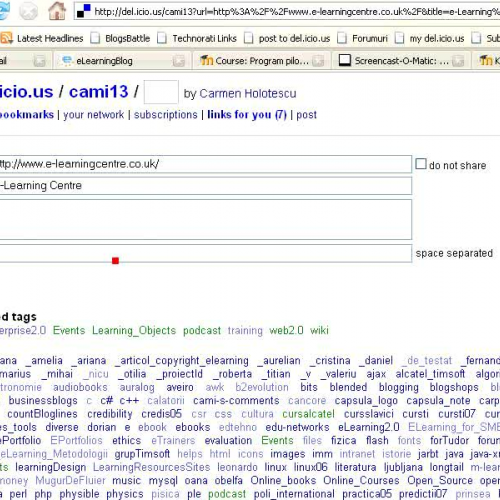Select the eLearning2.0 tag
This screenshot has width=500, height=500.
pos(368,427)
